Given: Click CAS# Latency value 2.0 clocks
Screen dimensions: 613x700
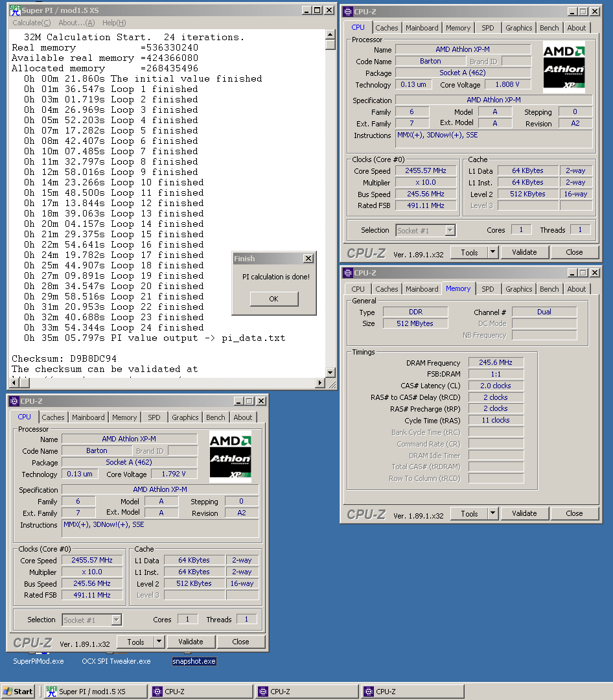Looking at the screenshot, I should pos(496,386).
